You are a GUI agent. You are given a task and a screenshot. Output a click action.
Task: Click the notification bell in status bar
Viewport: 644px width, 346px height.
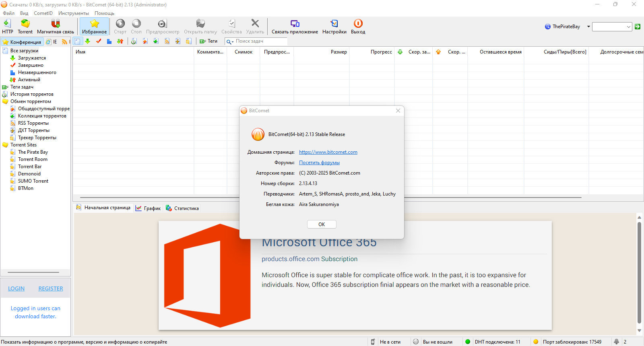pos(616,342)
